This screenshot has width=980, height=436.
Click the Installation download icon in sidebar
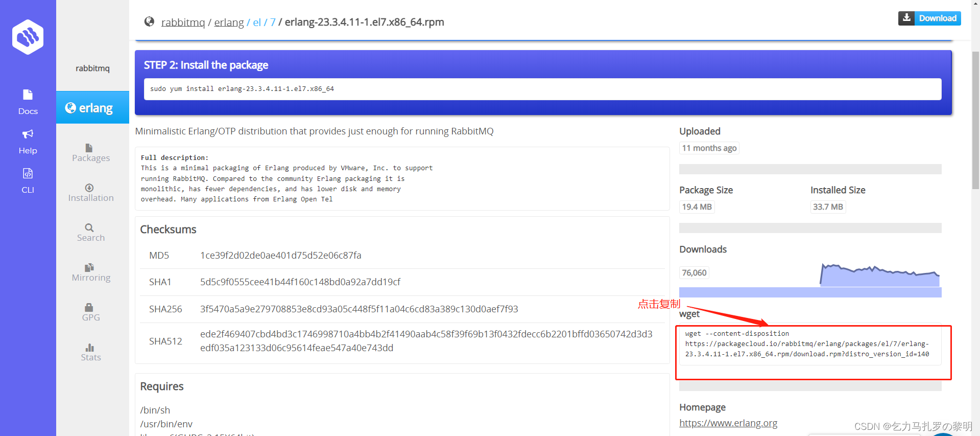(89, 188)
